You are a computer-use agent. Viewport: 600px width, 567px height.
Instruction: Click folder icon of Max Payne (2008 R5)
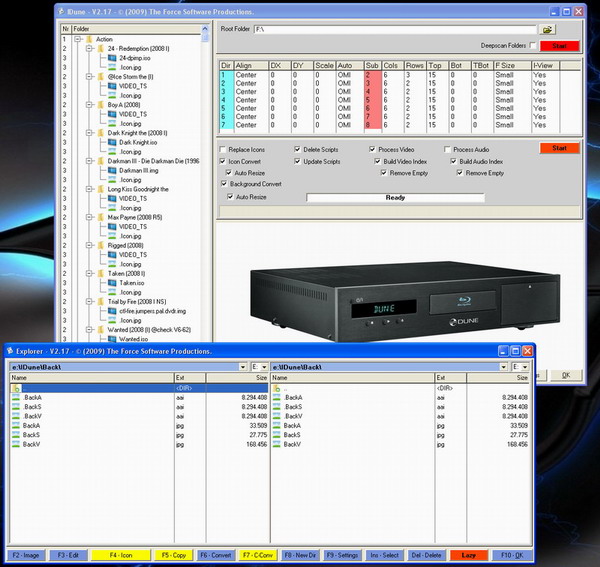pyautogui.click(x=101, y=217)
